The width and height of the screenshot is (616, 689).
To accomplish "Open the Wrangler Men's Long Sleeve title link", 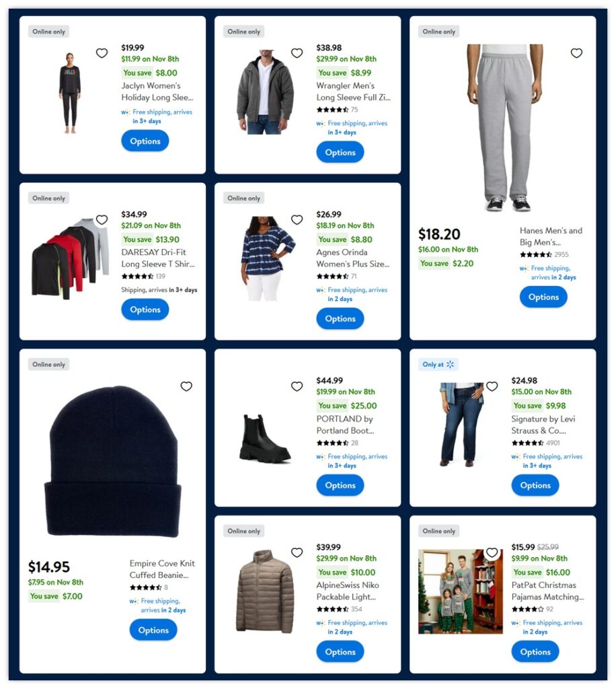I will pyautogui.click(x=353, y=92).
